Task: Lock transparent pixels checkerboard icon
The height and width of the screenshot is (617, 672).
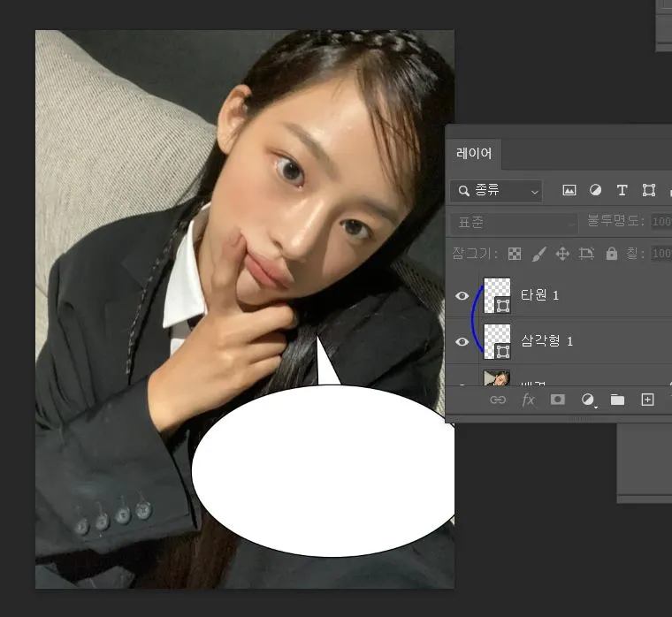Action: pos(515,254)
